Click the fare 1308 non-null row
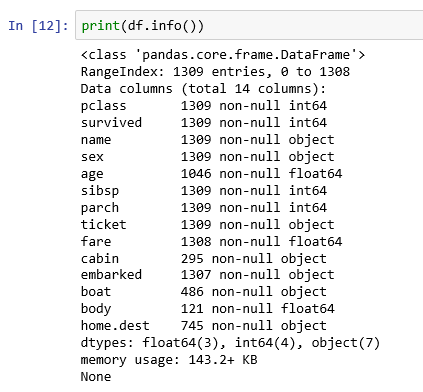 (x=211, y=241)
